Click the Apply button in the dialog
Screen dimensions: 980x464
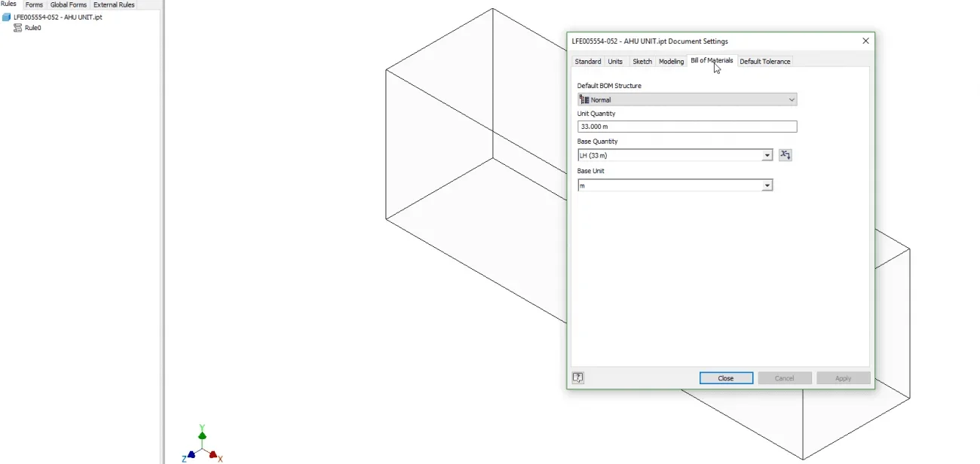click(x=844, y=378)
